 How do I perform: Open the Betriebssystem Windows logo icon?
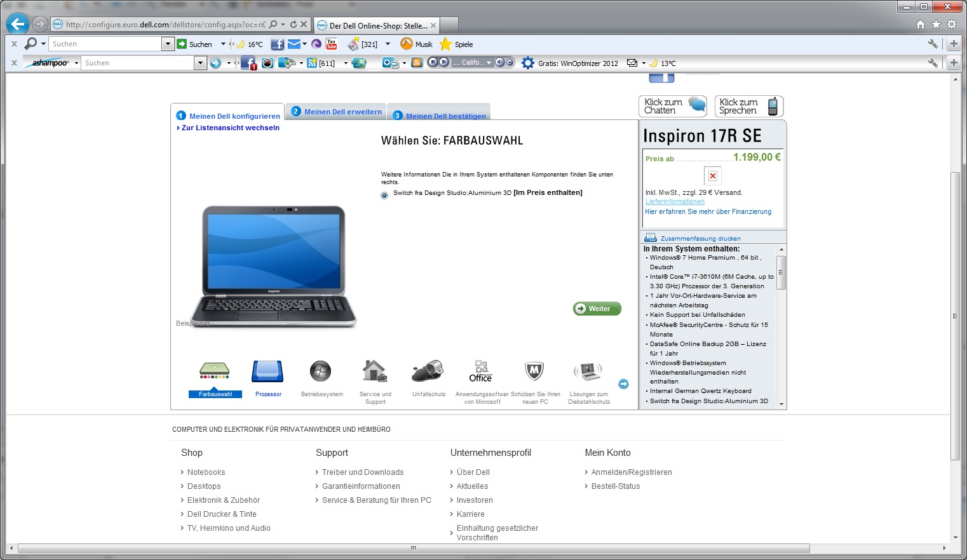click(x=321, y=371)
